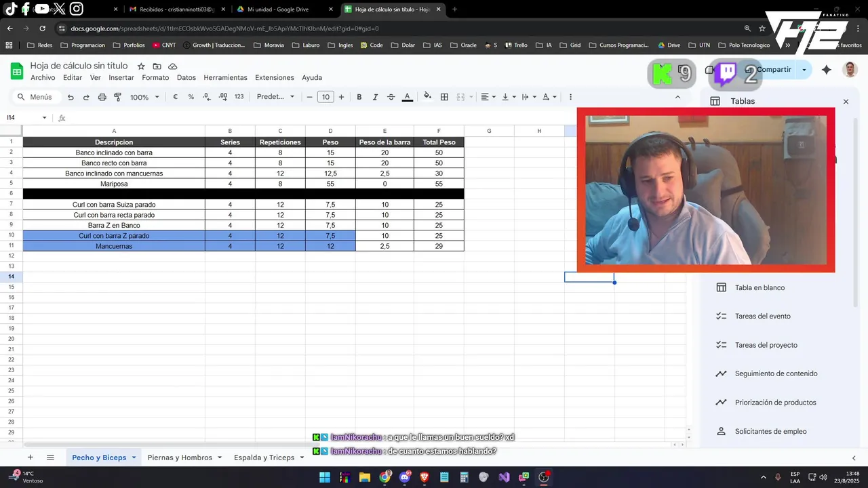The height and width of the screenshot is (488, 868).
Task: Open the all sheets list icon
Action: click(50, 457)
